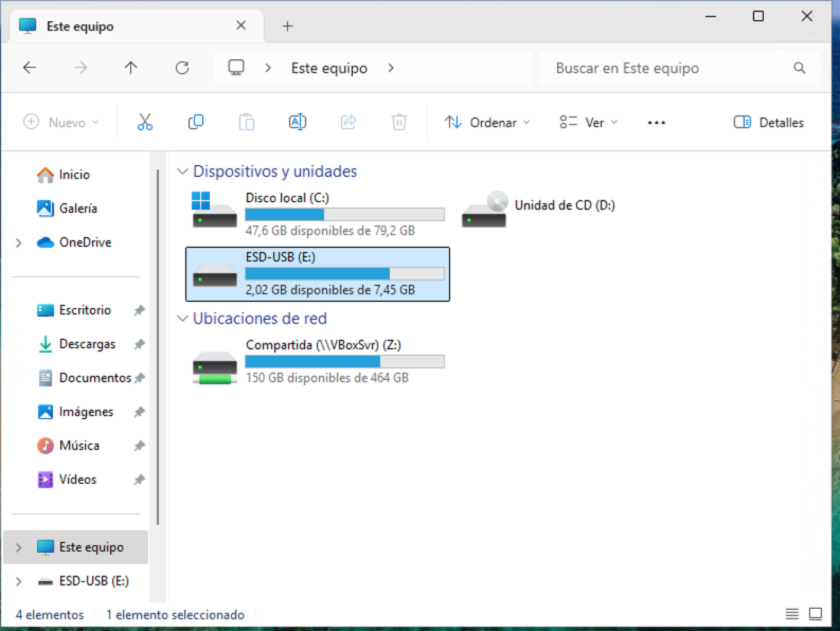Switch to large icons view in status bar

(x=816, y=614)
